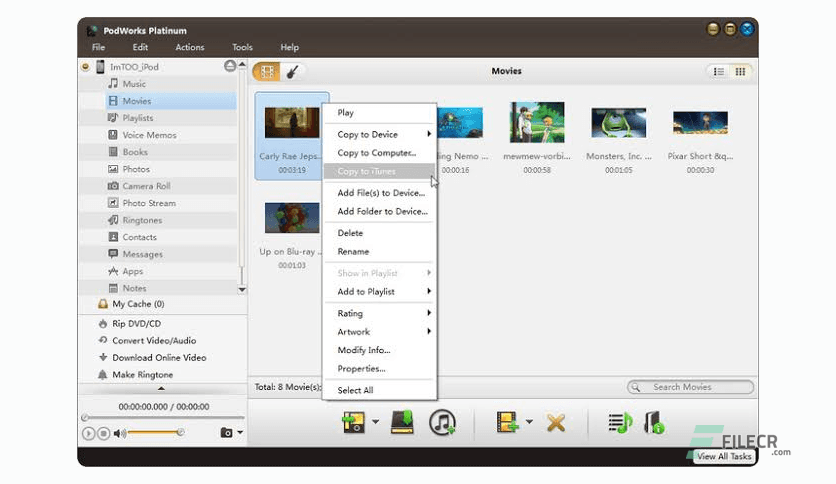Image resolution: width=836 pixels, height=484 pixels.
Task: Launch Convert Video/Audio tool
Action: (x=154, y=341)
